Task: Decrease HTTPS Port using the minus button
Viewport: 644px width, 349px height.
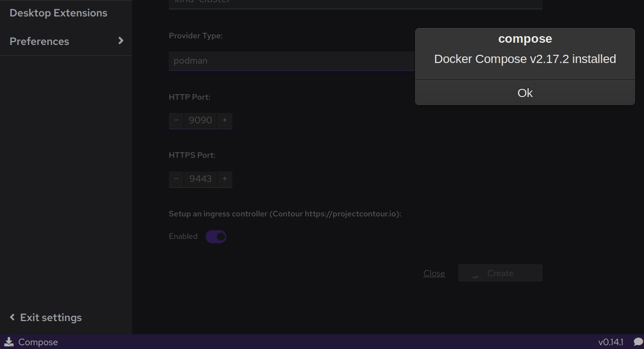Action: (176, 179)
